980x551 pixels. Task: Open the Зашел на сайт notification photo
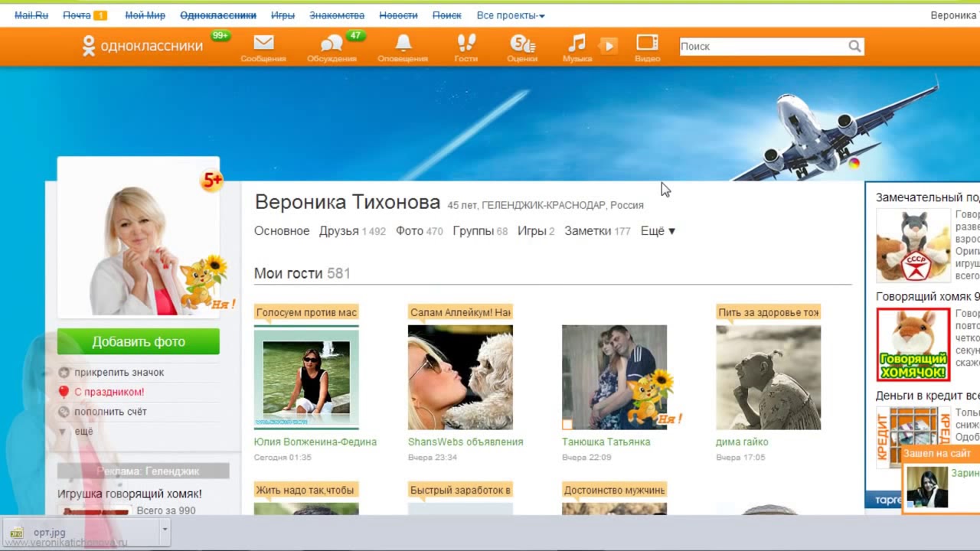click(x=927, y=487)
